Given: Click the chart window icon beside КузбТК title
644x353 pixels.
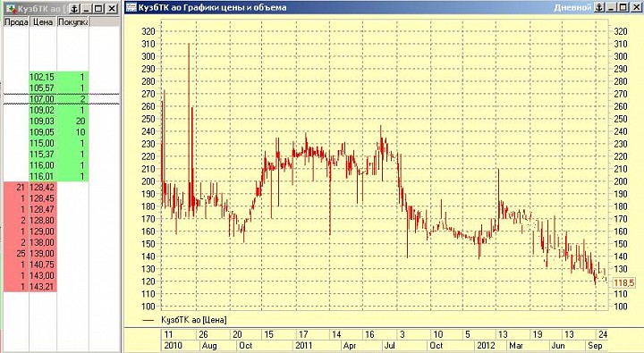Looking at the screenshot, I should 131,7.
